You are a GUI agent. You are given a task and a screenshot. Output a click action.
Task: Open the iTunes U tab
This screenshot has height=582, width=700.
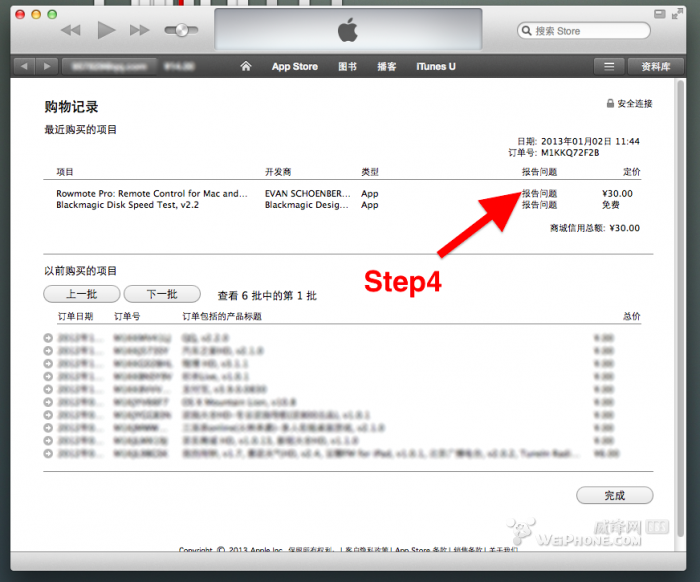[436, 67]
